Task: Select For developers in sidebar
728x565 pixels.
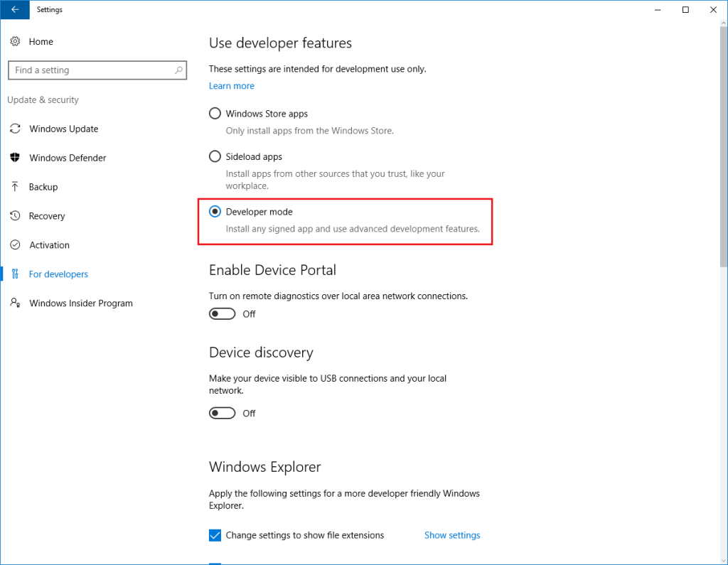Action: tap(58, 274)
